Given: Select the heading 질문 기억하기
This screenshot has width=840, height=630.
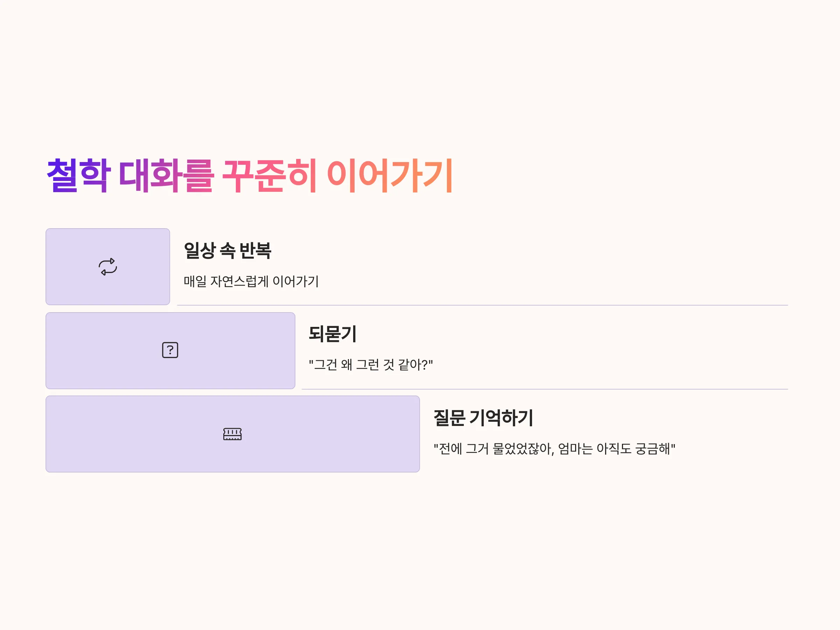Looking at the screenshot, I should (483, 418).
